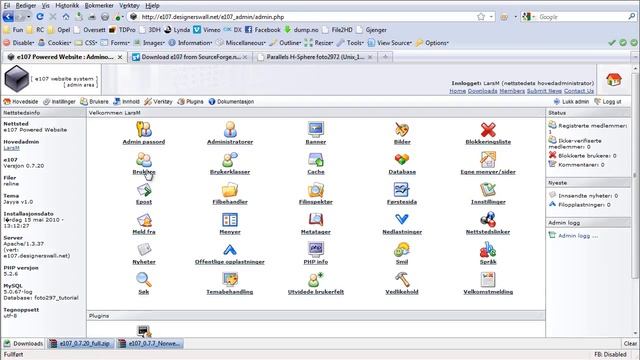Click the Søk magnifier icon
640x360 pixels.
point(144,280)
